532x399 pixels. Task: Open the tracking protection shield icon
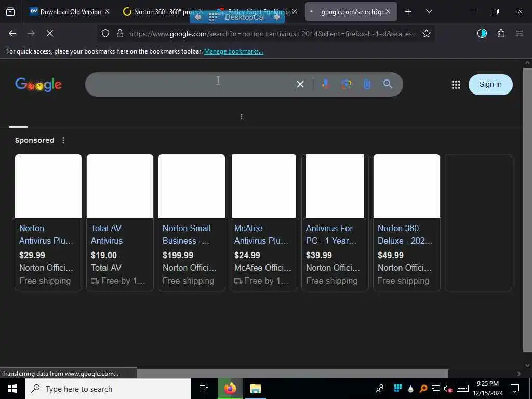pos(105,33)
